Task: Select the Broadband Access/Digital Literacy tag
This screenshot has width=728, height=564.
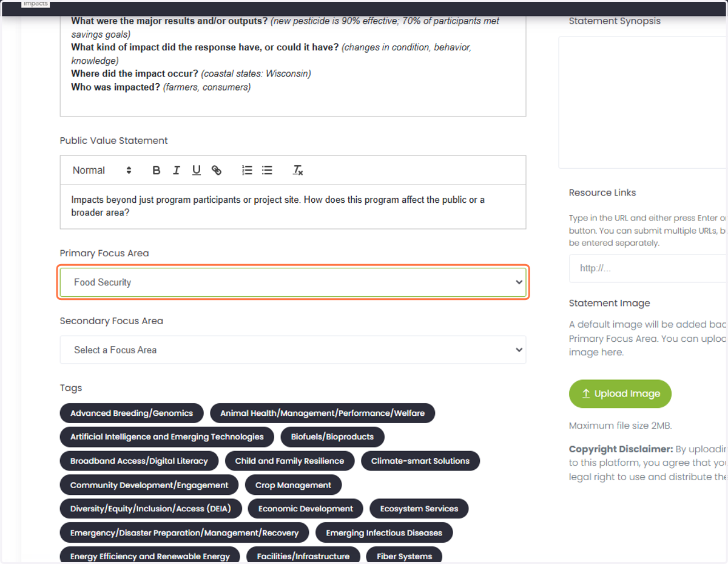Action: [x=139, y=461]
